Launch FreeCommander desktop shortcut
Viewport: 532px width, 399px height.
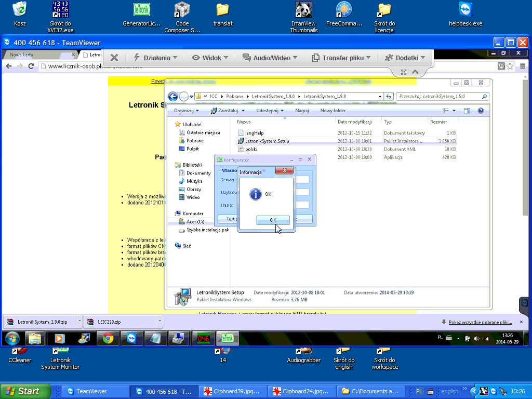click(x=344, y=14)
